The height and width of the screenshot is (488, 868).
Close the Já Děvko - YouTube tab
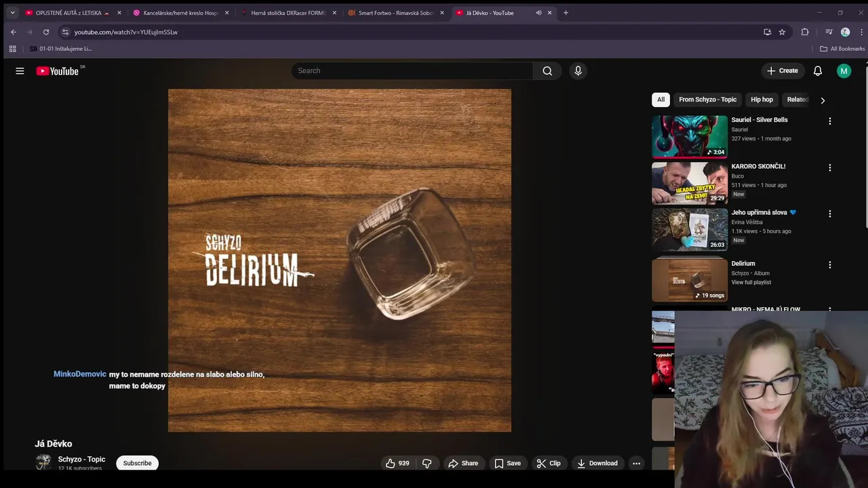click(x=550, y=12)
